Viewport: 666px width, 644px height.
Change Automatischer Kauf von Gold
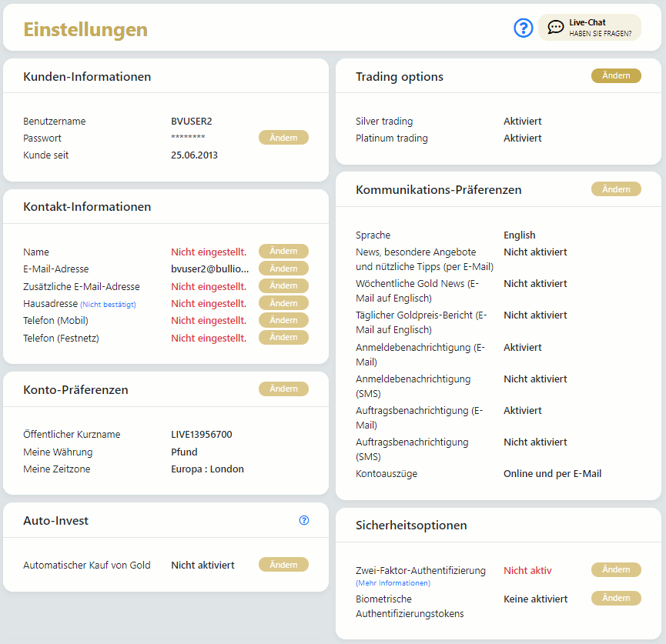[x=283, y=565]
